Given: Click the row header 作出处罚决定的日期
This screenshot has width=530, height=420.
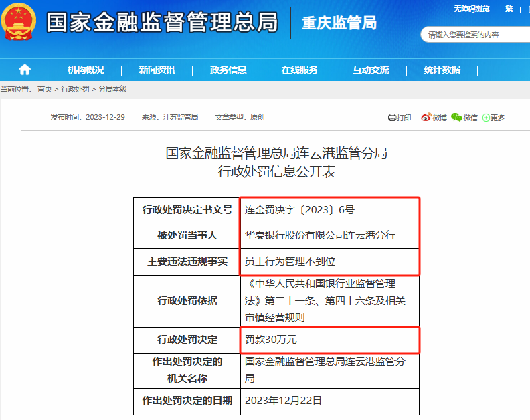Looking at the screenshot, I should click(187, 401).
